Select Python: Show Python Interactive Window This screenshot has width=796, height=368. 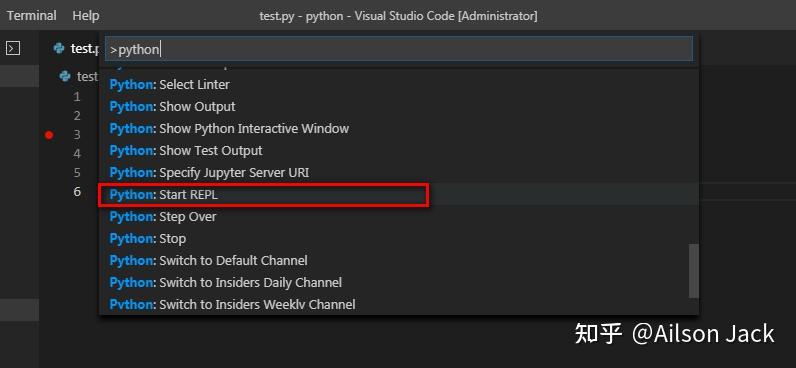click(x=399, y=128)
